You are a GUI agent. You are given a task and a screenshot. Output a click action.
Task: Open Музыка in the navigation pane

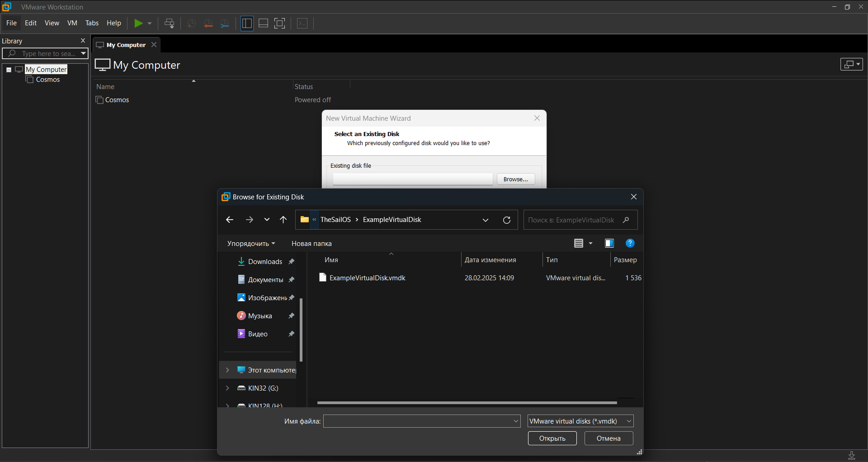pos(260,316)
